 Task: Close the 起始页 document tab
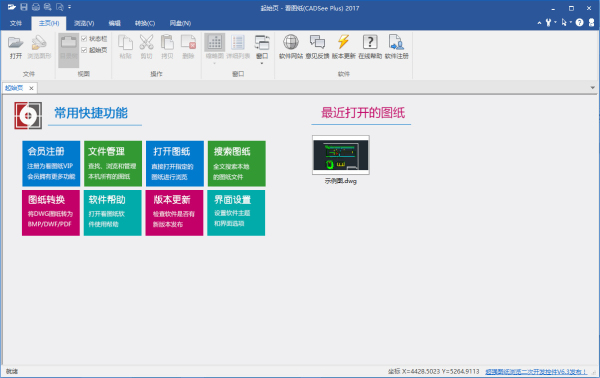click(31, 88)
